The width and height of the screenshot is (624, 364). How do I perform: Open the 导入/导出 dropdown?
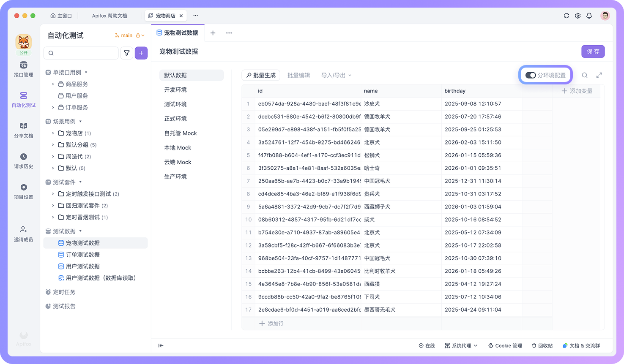[x=336, y=75]
